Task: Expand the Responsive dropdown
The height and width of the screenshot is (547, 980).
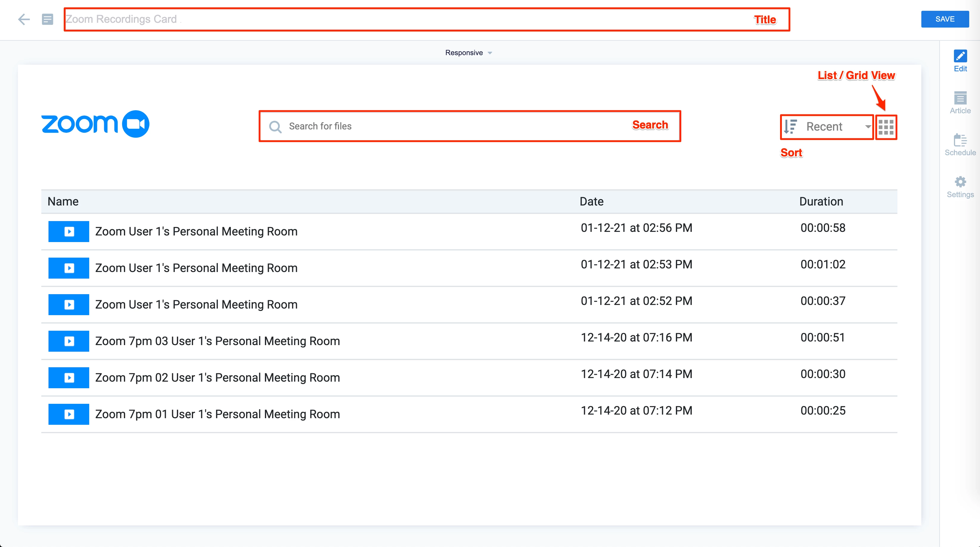Action: coord(468,53)
